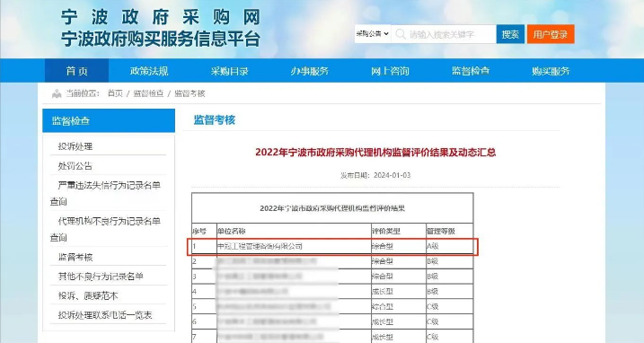
Task: Open the 采购公告 search category dropdown
Action: 373,34
